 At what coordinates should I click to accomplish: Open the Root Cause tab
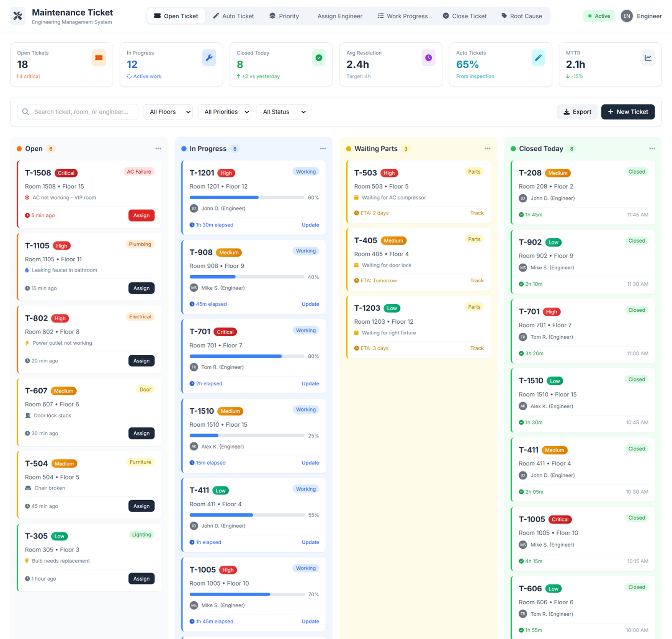(x=522, y=16)
